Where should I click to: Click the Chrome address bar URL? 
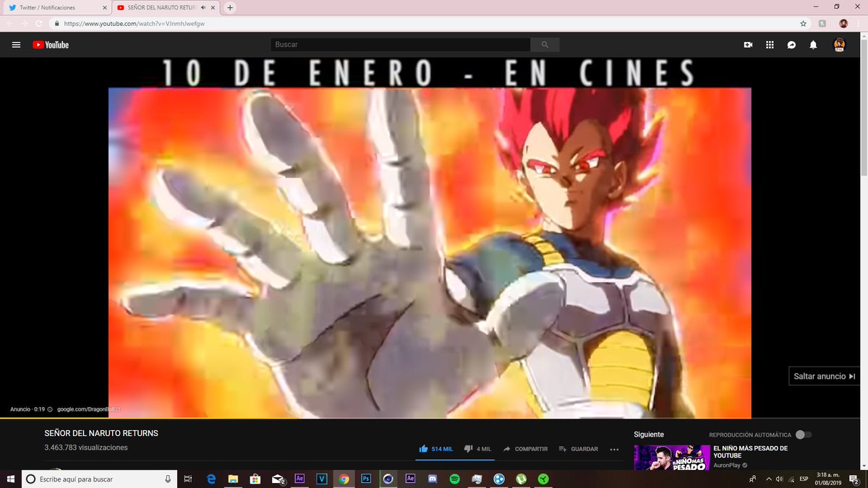coord(136,23)
